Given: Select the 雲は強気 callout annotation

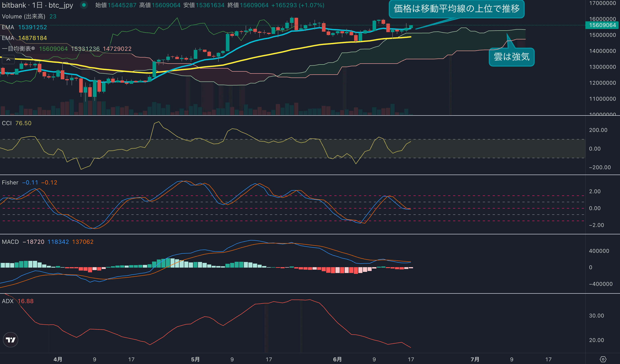Looking at the screenshot, I should (x=511, y=57).
